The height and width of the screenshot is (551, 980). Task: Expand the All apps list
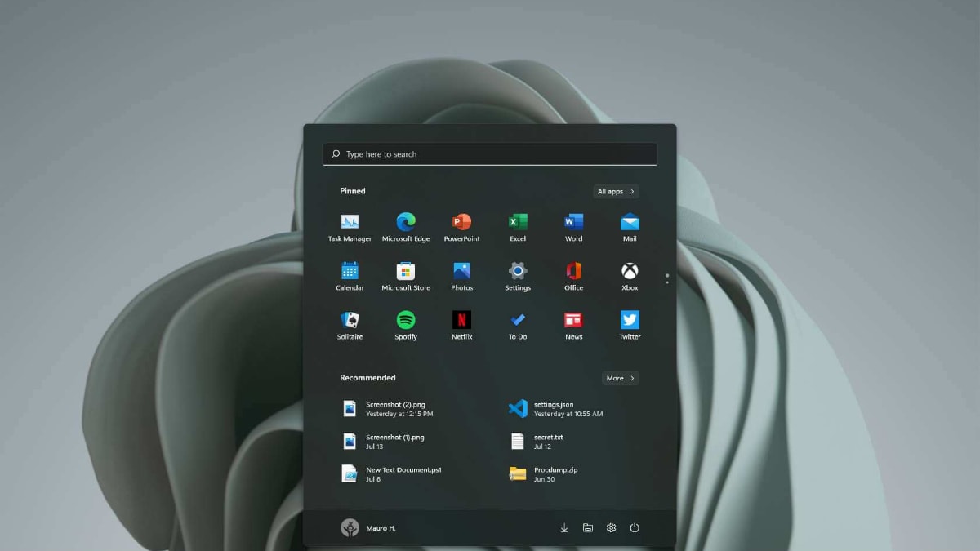[616, 192]
